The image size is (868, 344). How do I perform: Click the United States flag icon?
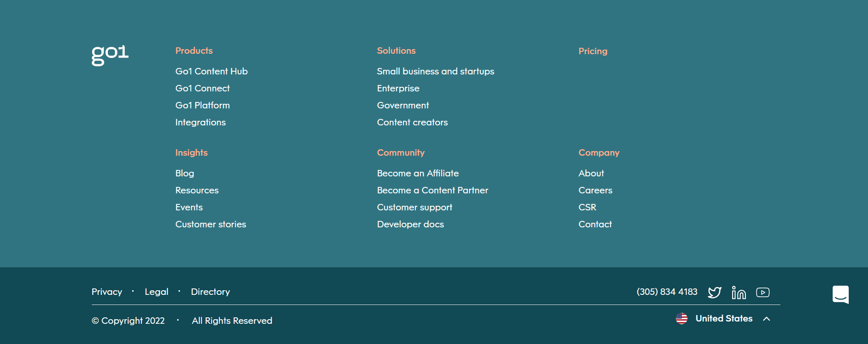click(682, 318)
